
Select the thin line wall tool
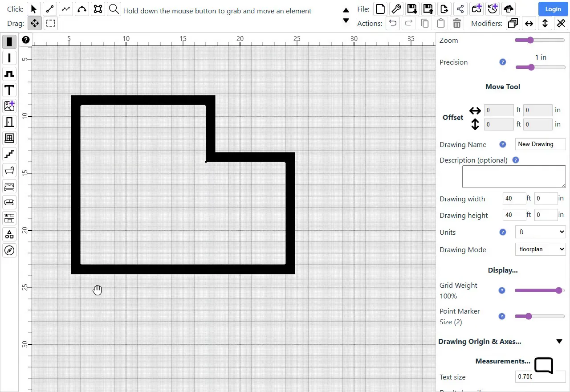tap(9, 58)
